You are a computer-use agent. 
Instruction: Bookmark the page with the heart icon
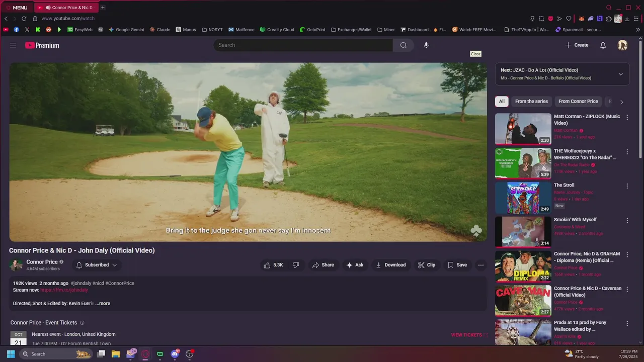[x=569, y=19]
